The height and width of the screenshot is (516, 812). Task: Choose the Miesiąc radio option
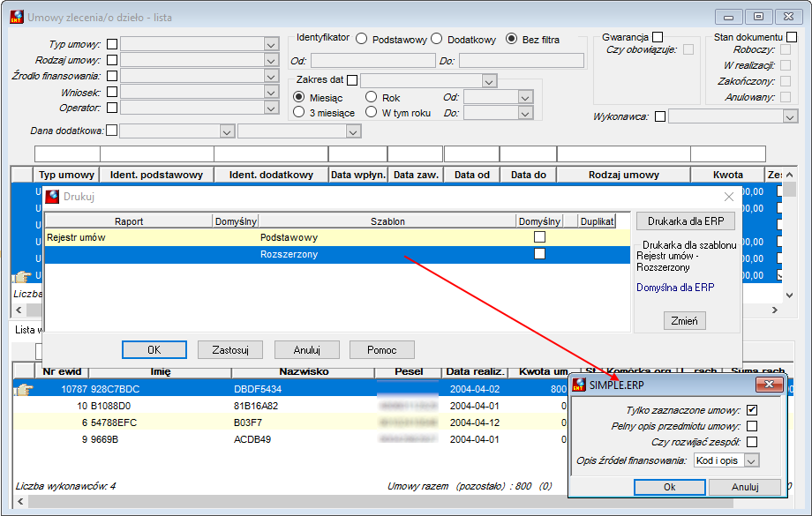(299, 97)
